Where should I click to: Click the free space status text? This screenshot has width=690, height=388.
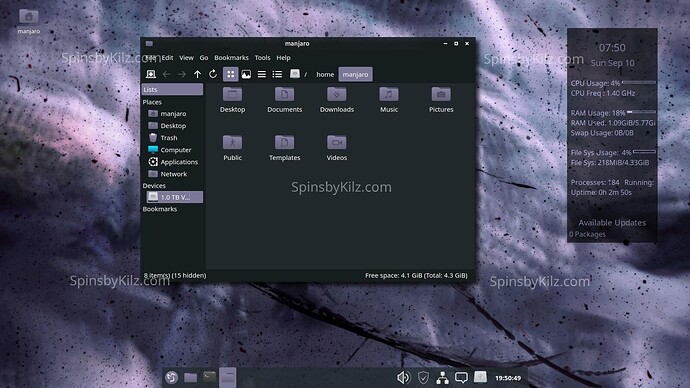point(416,275)
